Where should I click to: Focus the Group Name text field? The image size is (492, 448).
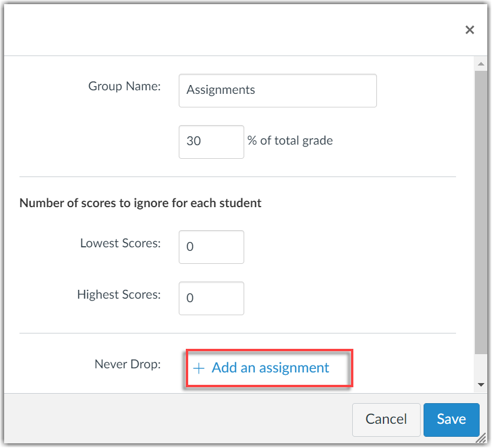277,90
